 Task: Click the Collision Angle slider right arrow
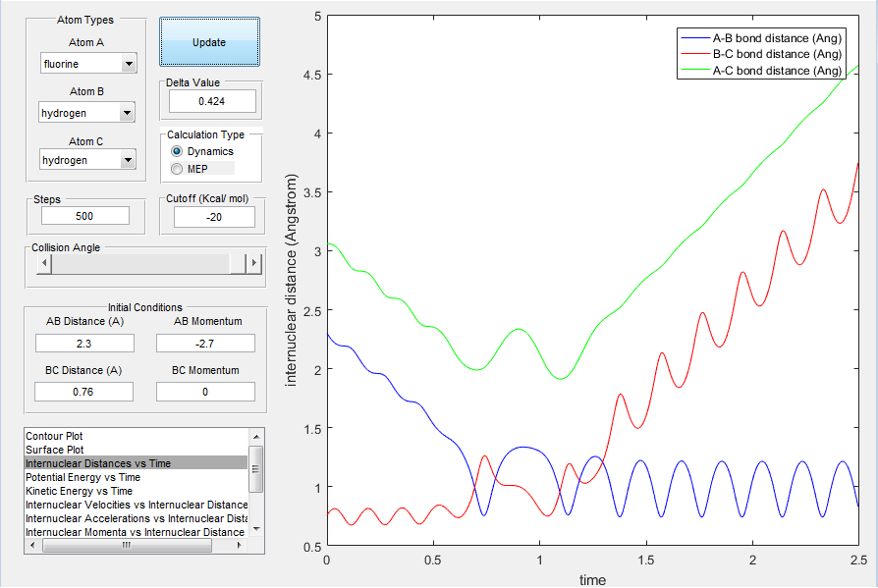[254, 262]
